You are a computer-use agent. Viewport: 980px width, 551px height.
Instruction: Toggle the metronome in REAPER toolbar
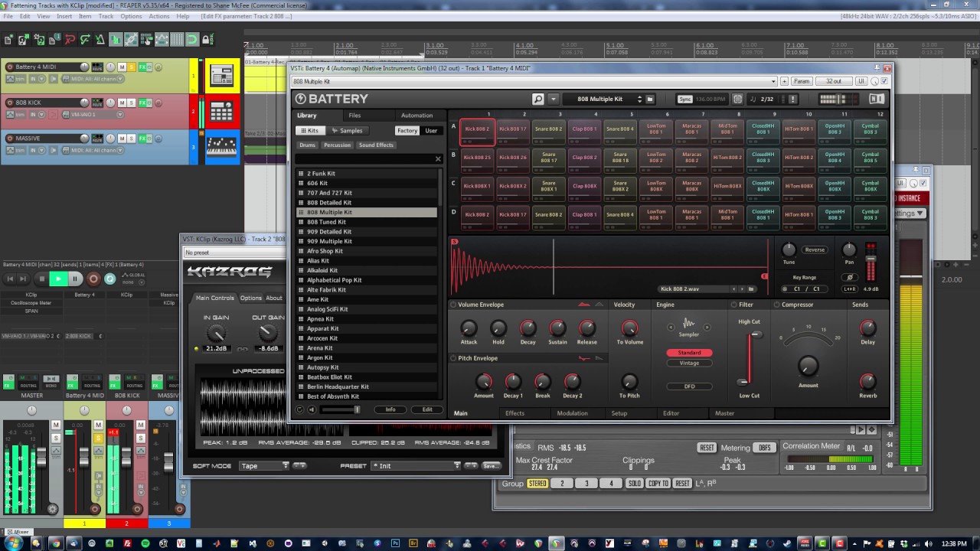click(100, 40)
